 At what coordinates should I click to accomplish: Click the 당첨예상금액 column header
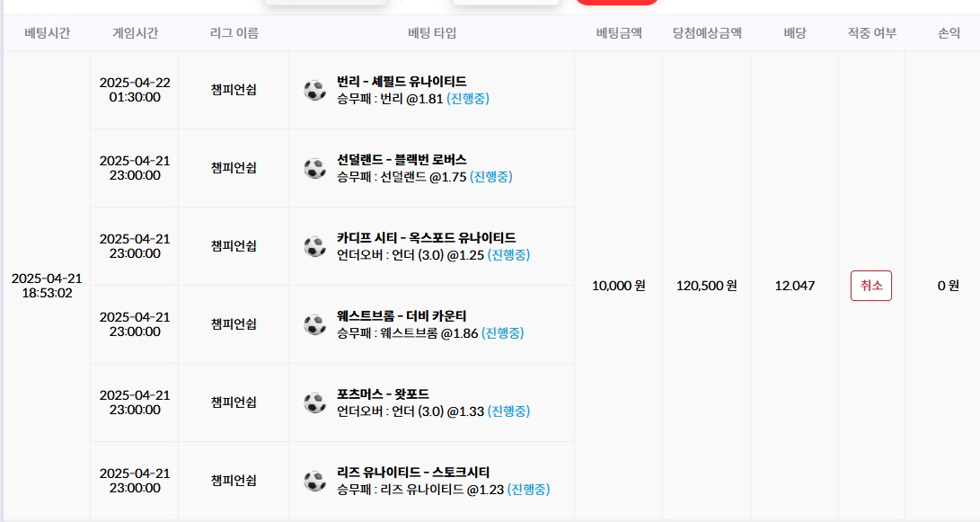(707, 33)
